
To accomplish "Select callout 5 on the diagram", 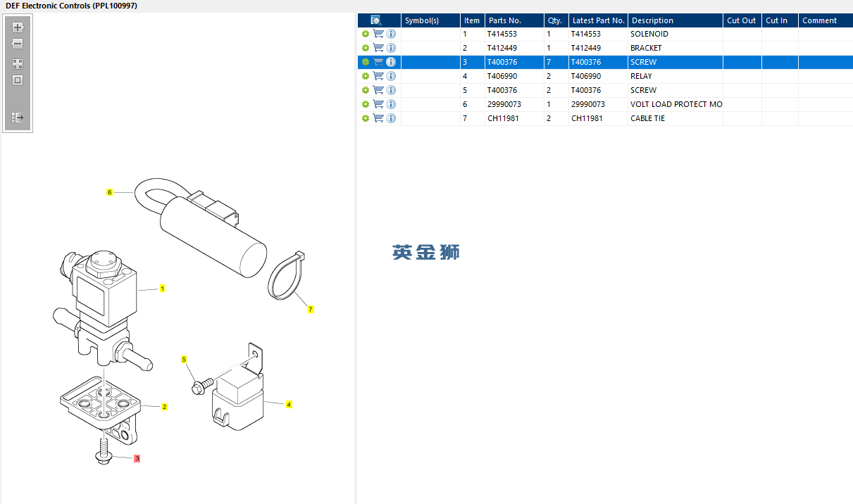I will click(184, 359).
